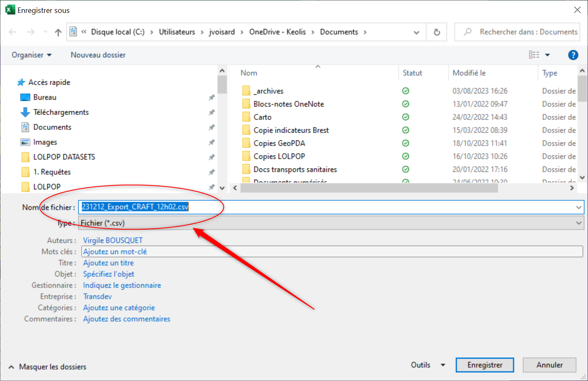The image size is (588, 381).
Task: Click OneDrive - Keolis in the breadcrumb
Action: pos(277,32)
